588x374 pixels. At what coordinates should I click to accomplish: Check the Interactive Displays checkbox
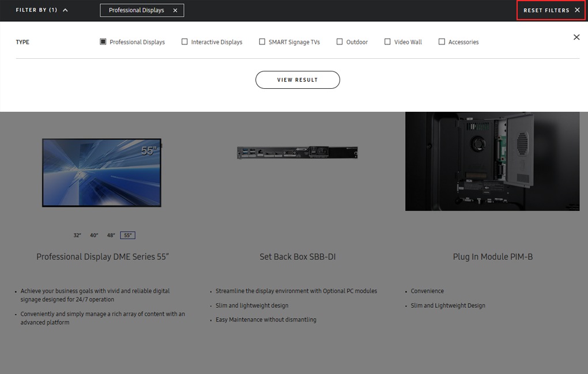[x=184, y=41]
